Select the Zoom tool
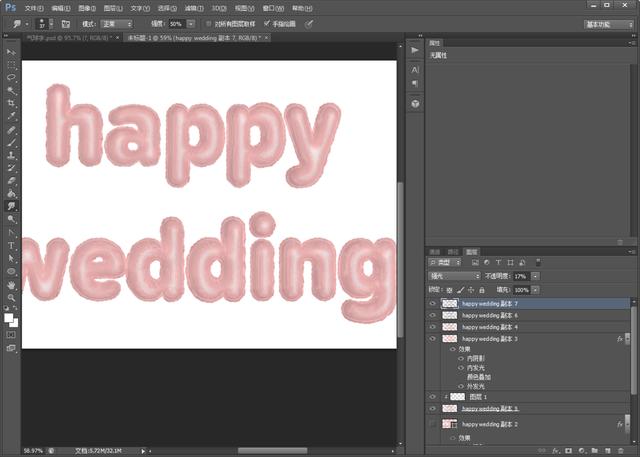640x457 pixels. tap(11, 297)
